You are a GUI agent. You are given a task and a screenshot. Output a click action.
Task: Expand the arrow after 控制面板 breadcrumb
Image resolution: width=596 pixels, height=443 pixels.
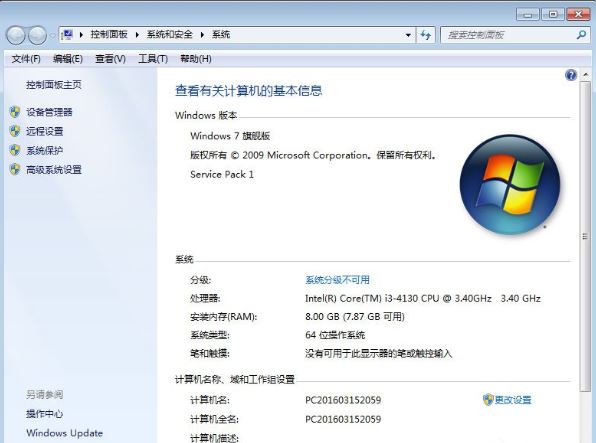(x=137, y=35)
